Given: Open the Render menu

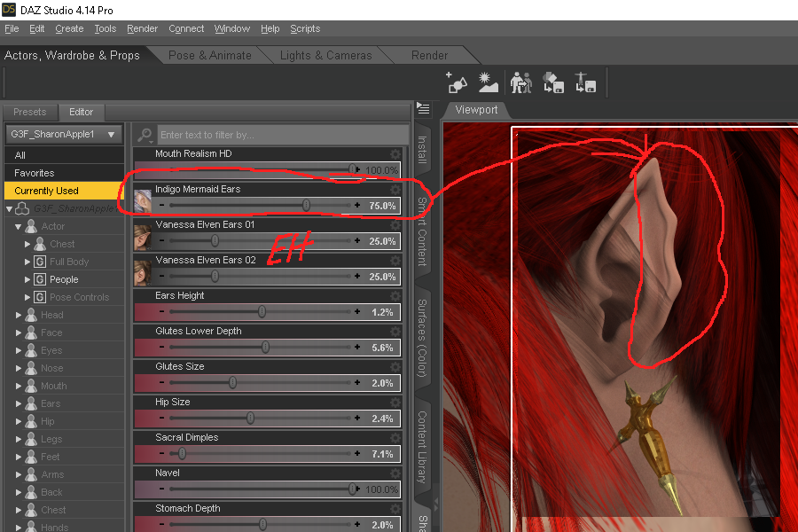Looking at the screenshot, I should coord(142,28).
